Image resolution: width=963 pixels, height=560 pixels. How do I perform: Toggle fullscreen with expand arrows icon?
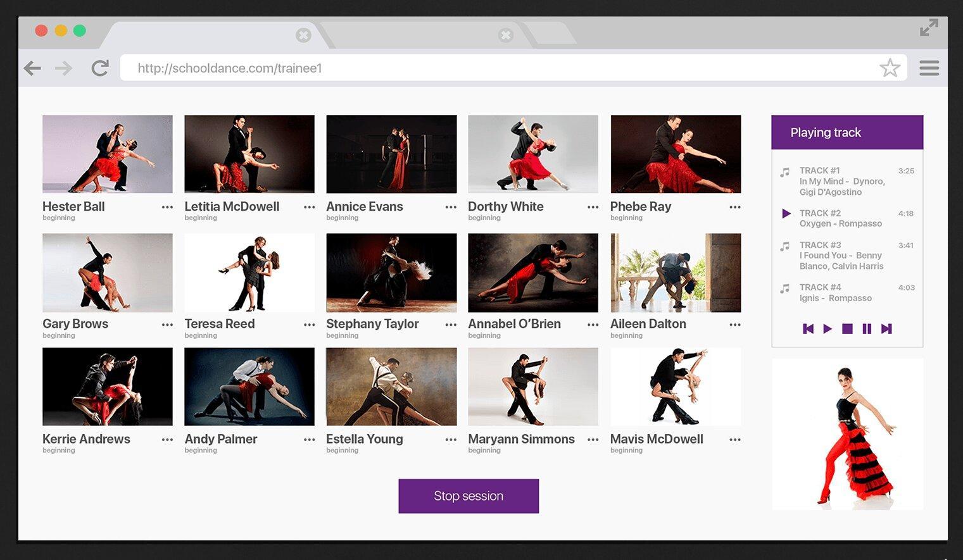pos(928,28)
